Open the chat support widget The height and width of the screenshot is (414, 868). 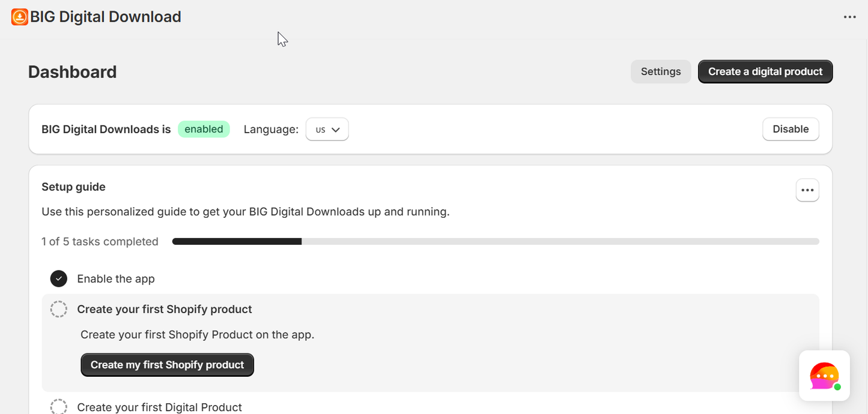(824, 376)
